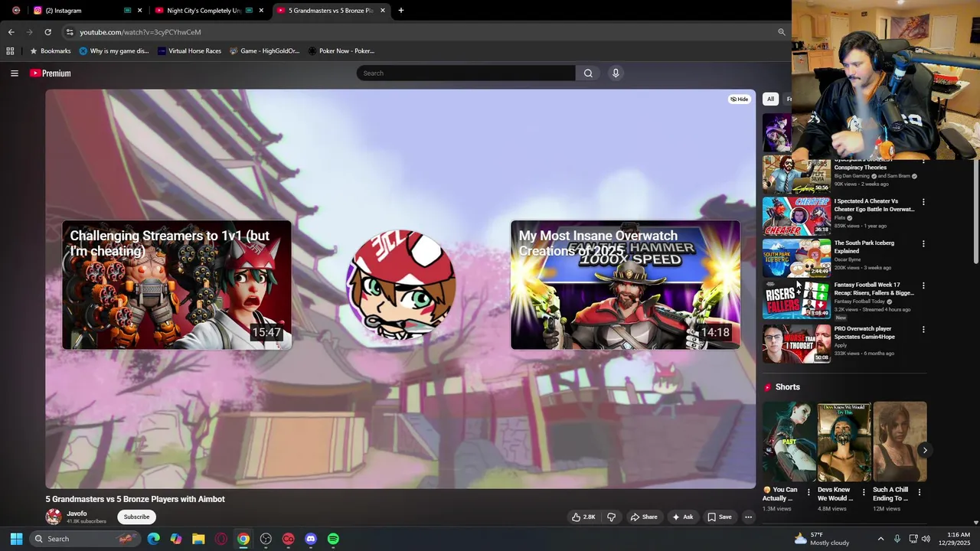Click the YouTube Premium logo
Viewport: 980px width, 551px height.
tap(51, 73)
